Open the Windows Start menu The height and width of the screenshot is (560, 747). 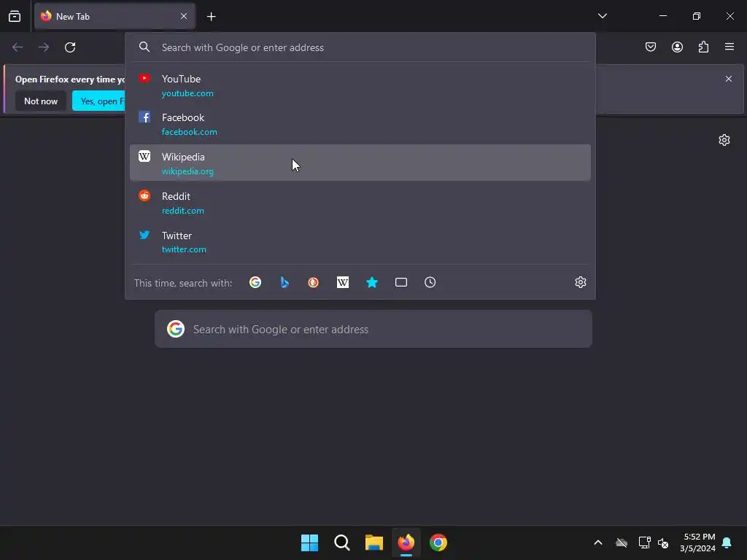pyautogui.click(x=309, y=542)
